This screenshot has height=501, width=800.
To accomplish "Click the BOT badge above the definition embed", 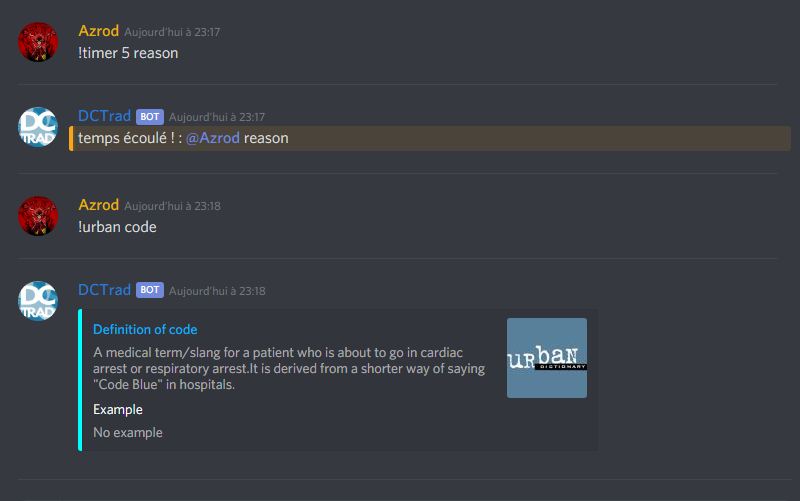I will coord(149,290).
